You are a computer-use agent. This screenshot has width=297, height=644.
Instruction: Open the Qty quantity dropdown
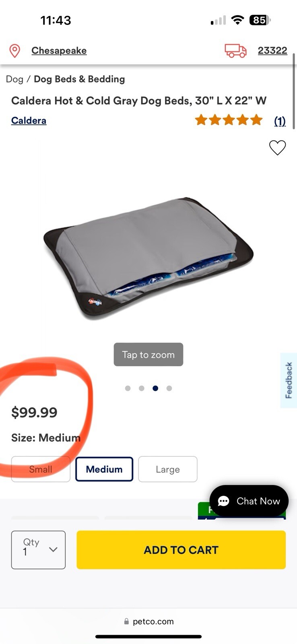(x=38, y=550)
